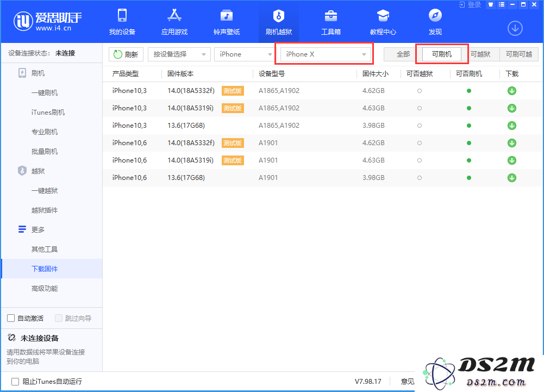Open 应用游戏 app store icon
The height and width of the screenshot is (392, 544).
[174, 16]
